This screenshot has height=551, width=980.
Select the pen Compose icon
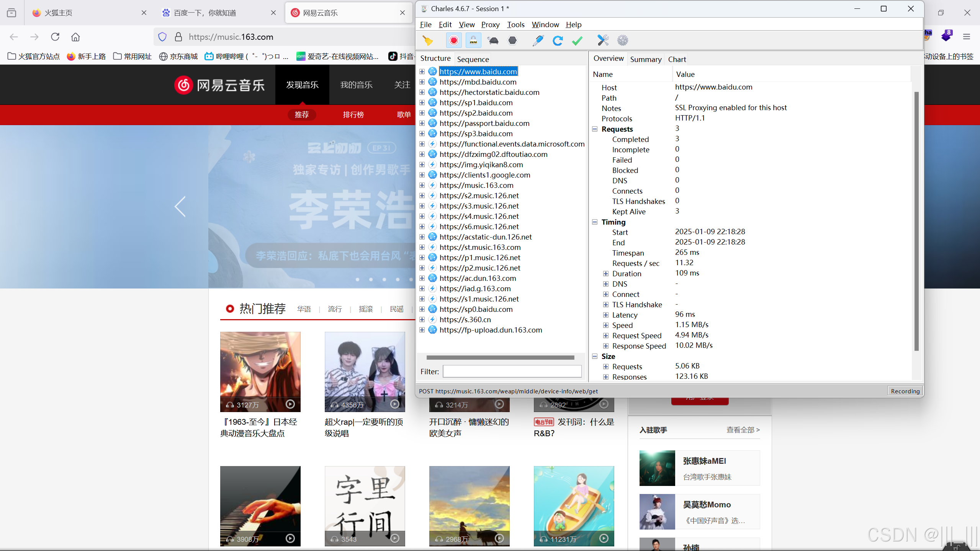coord(538,40)
